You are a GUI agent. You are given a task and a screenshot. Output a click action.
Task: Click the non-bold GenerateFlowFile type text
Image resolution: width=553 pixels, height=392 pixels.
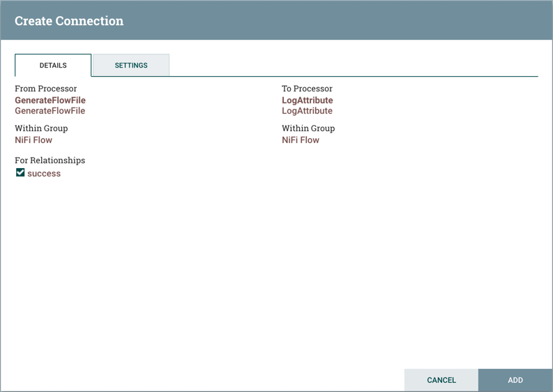tap(50, 111)
